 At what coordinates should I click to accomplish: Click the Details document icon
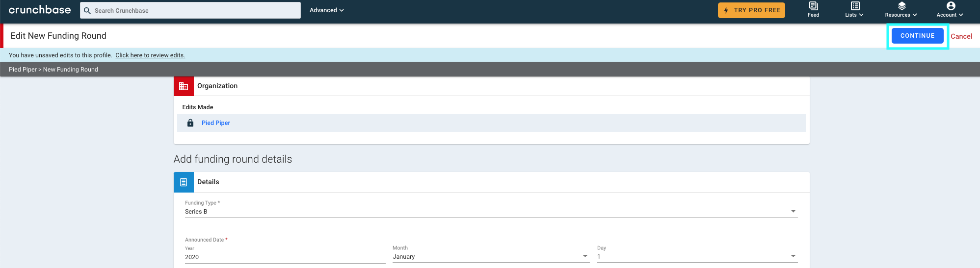(x=184, y=182)
